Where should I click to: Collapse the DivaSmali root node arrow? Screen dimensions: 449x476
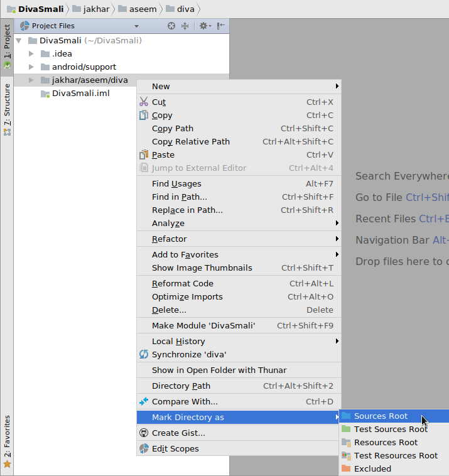pyautogui.click(x=19, y=40)
